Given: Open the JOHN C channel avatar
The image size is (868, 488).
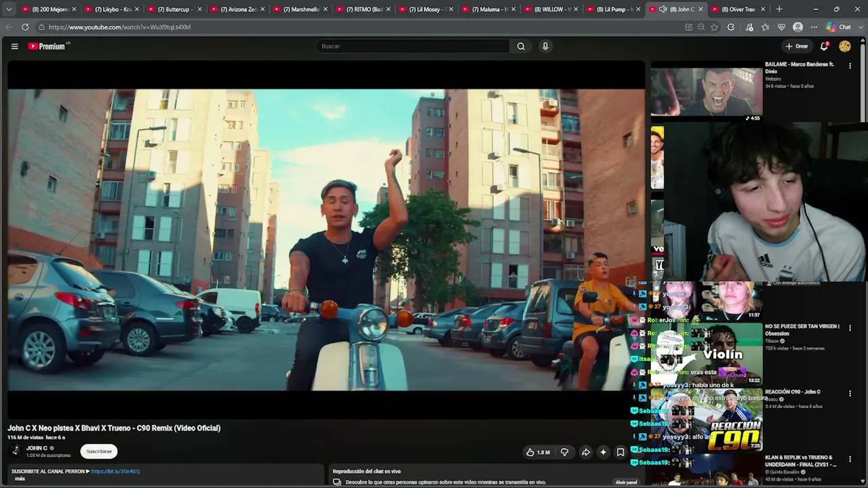Looking at the screenshot, I should (x=15, y=451).
